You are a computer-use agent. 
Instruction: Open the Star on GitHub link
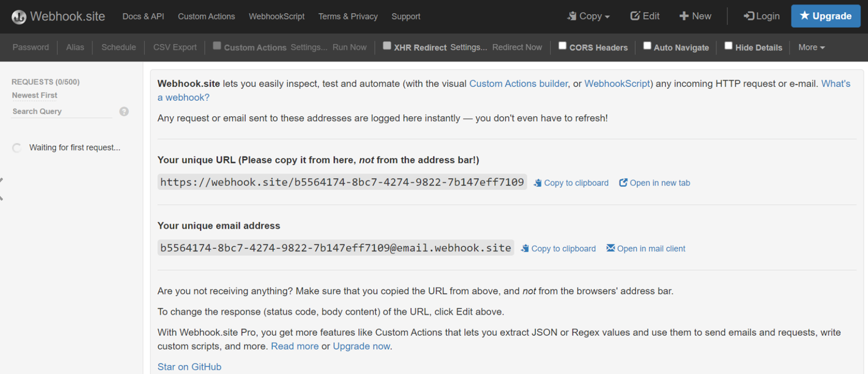[189, 367]
